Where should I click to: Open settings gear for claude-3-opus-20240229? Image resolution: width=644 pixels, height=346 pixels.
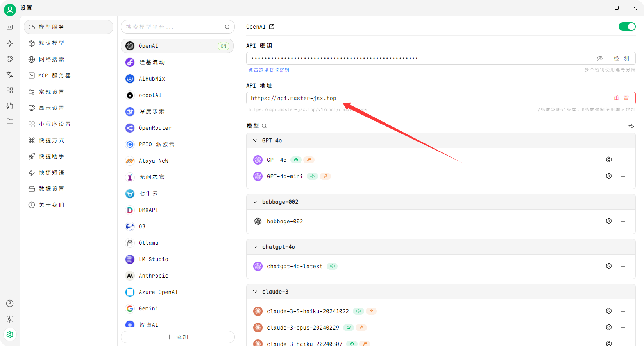coord(609,327)
